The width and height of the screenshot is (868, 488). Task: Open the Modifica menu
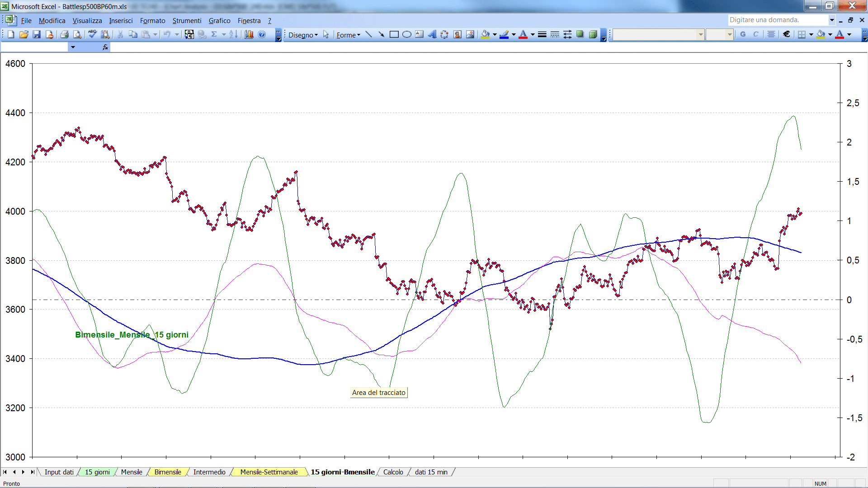(x=52, y=21)
